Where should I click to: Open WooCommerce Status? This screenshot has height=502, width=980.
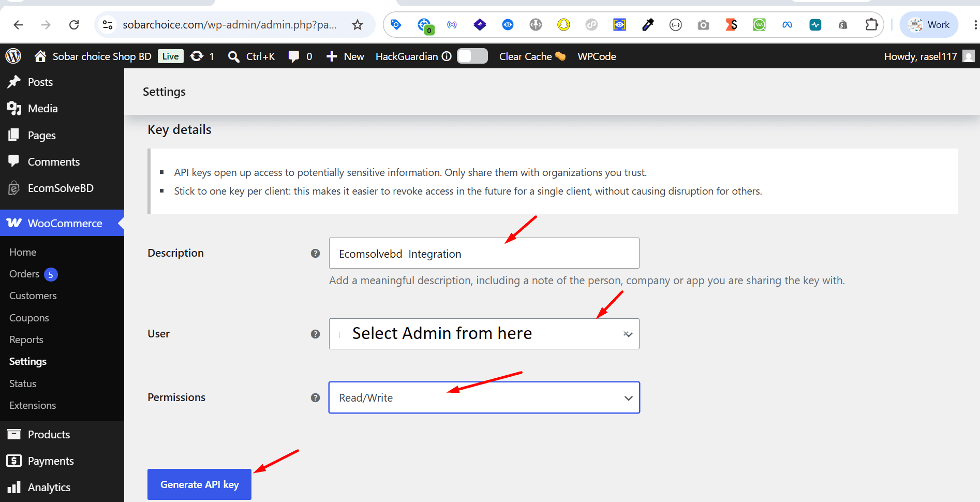pyautogui.click(x=23, y=383)
